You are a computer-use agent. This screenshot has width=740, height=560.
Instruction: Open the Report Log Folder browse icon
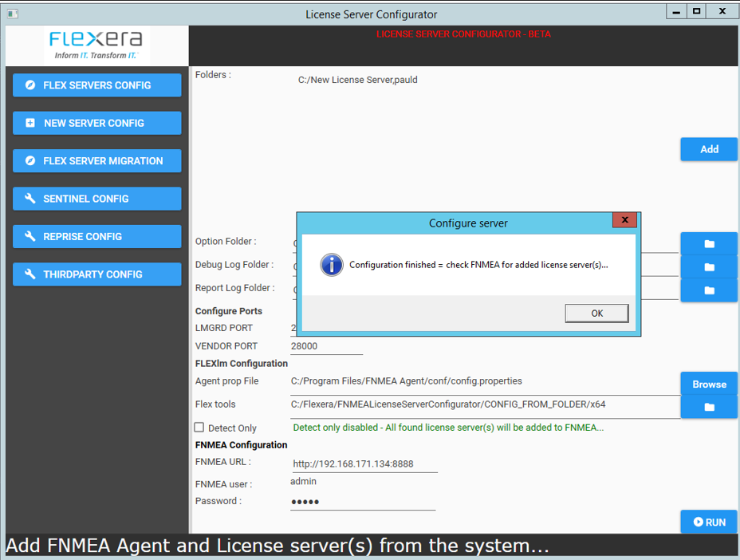(709, 290)
